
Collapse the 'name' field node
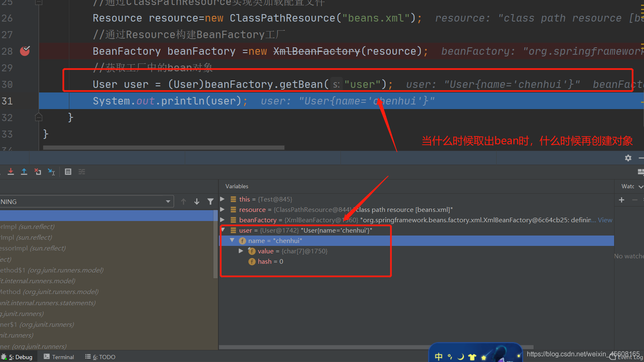pos(232,241)
